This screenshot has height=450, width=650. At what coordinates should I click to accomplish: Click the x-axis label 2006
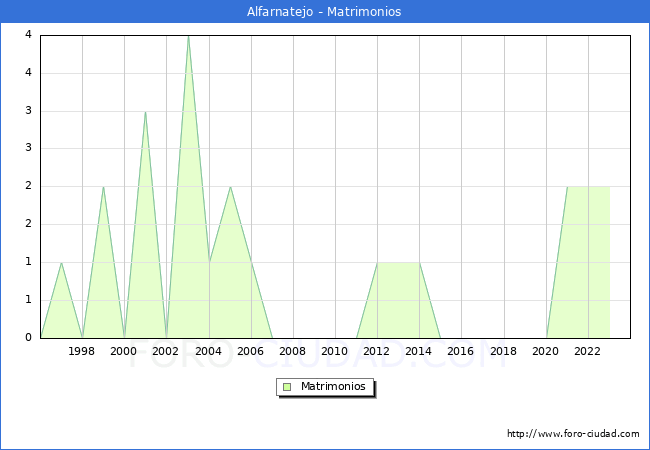250,351
